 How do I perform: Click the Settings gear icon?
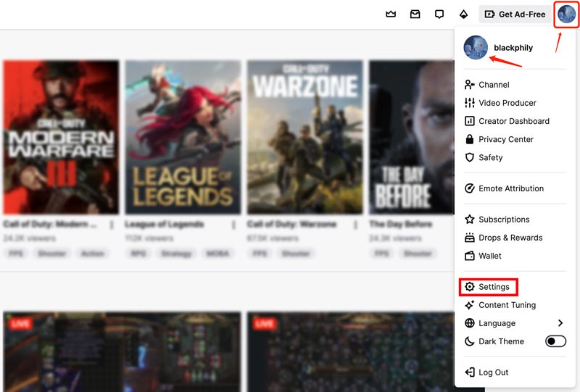pyautogui.click(x=469, y=287)
